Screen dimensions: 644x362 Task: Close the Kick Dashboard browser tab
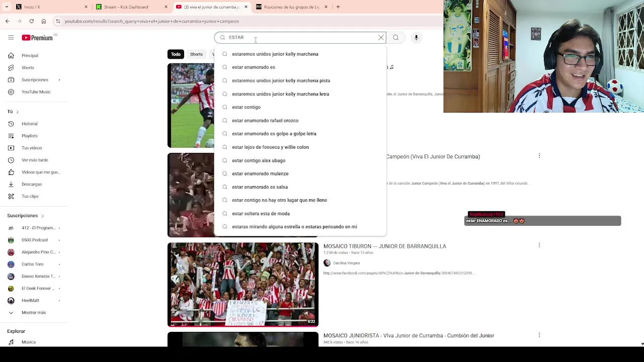point(166,7)
